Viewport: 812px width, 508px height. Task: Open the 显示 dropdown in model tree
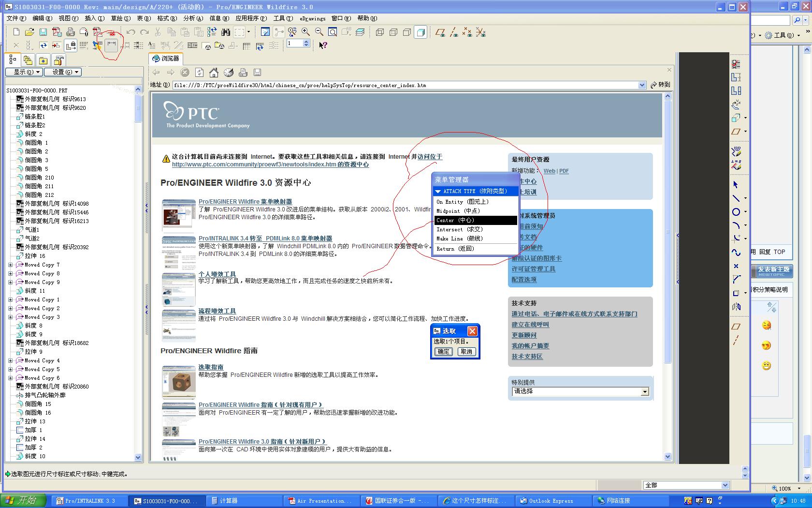(24, 72)
